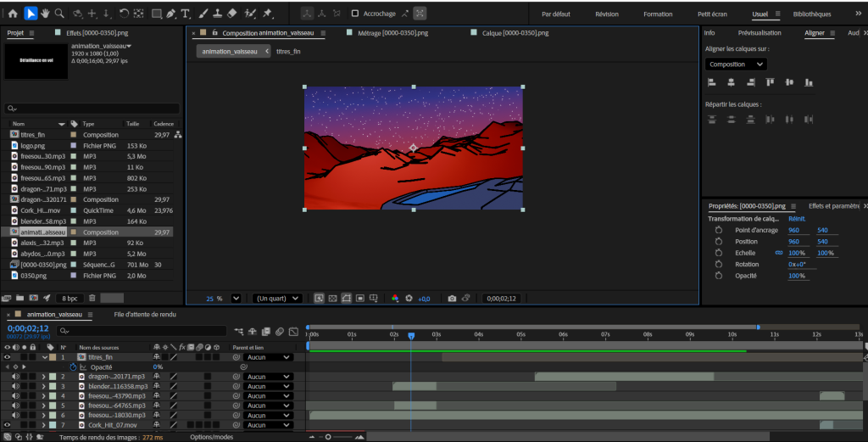Select the Hand tool
The width and height of the screenshot is (868, 442).
click(x=45, y=14)
